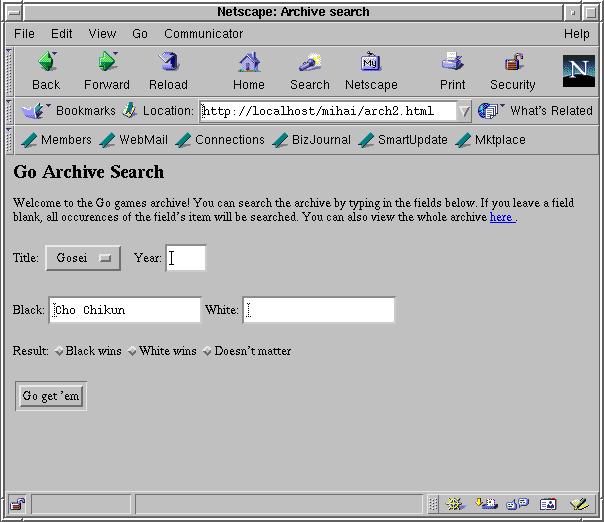
Task: Click the Forward navigation icon
Action: coord(107,64)
